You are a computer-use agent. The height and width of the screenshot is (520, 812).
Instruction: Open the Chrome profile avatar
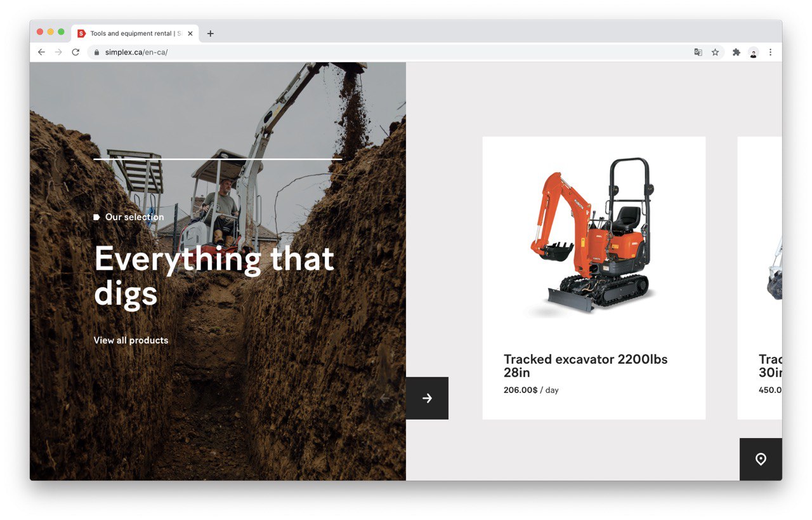click(x=754, y=52)
